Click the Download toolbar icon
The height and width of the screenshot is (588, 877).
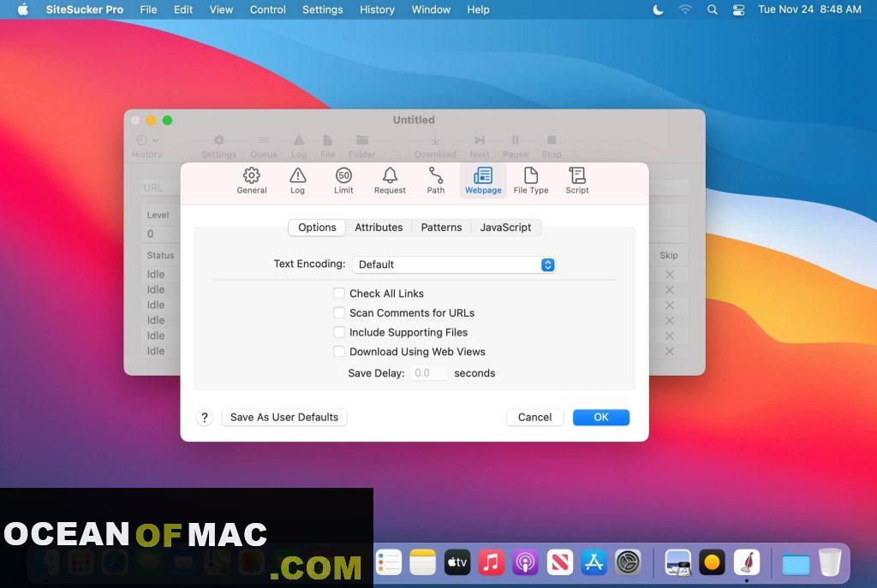[435, 140]
